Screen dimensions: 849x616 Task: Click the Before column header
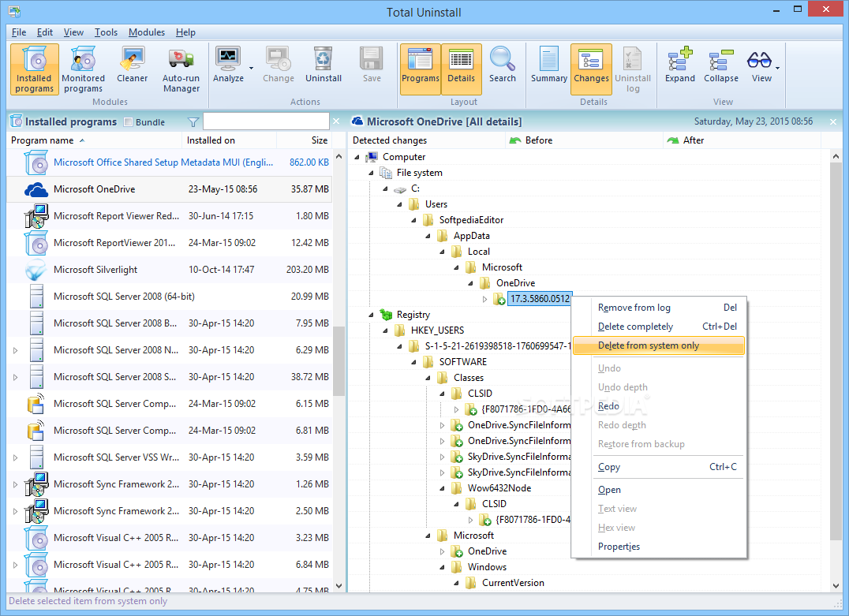coord(585,140)
